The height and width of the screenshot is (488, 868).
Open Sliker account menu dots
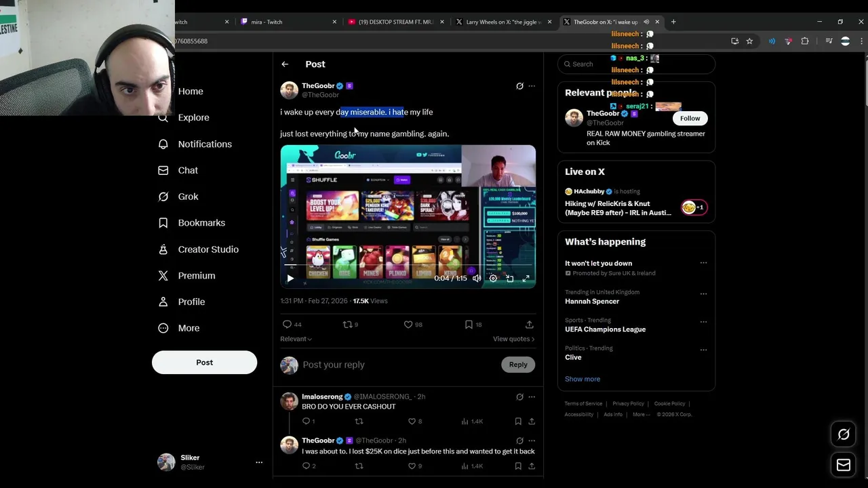pos(259,462)
